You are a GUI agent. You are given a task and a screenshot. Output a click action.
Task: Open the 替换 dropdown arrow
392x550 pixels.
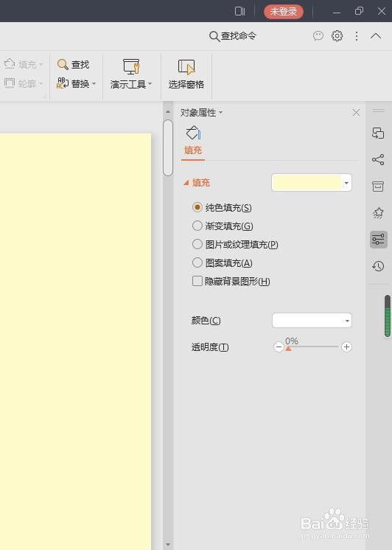tap(94, 84)
